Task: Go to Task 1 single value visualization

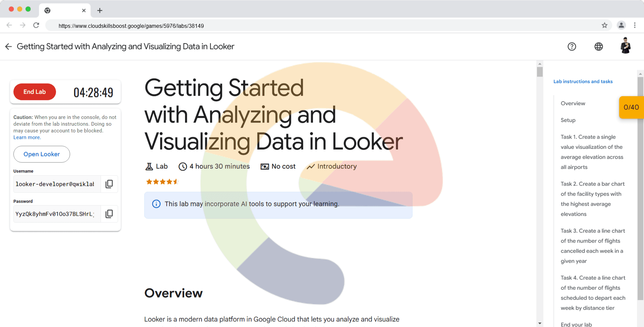Action: point(592,152)
